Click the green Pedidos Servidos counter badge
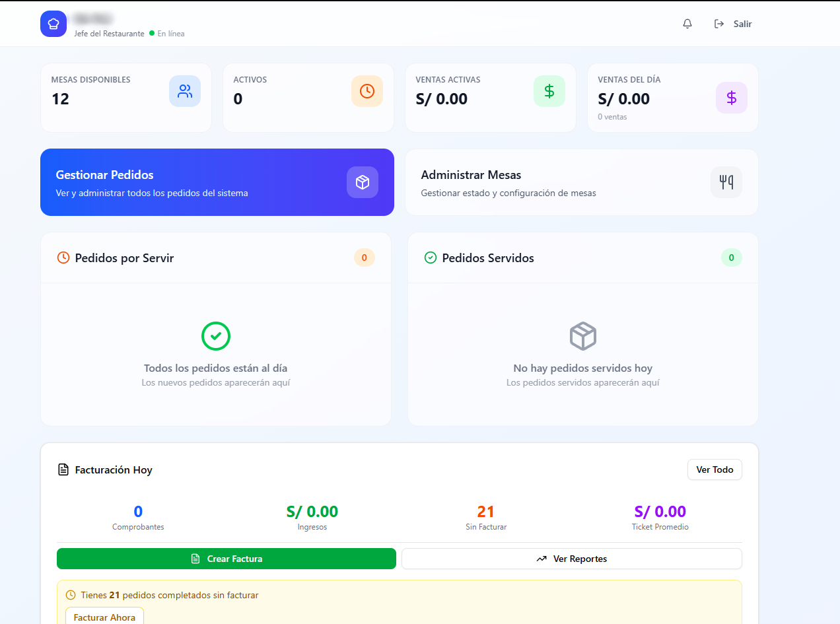 (x=731, y=258)
